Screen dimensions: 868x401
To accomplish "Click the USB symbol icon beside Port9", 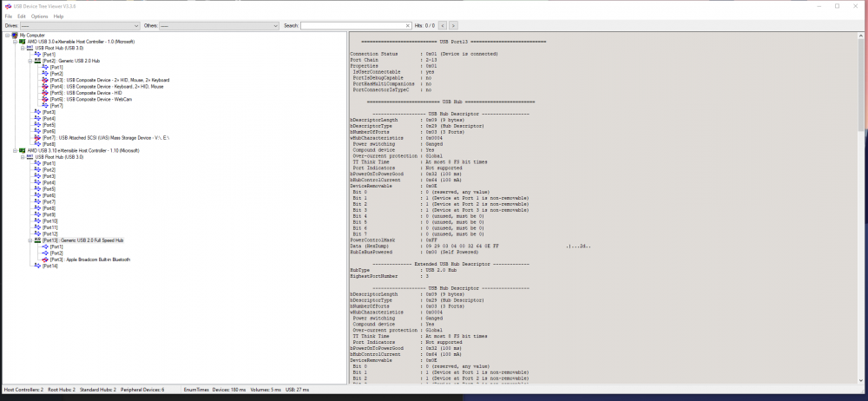I will coord(37,215).
